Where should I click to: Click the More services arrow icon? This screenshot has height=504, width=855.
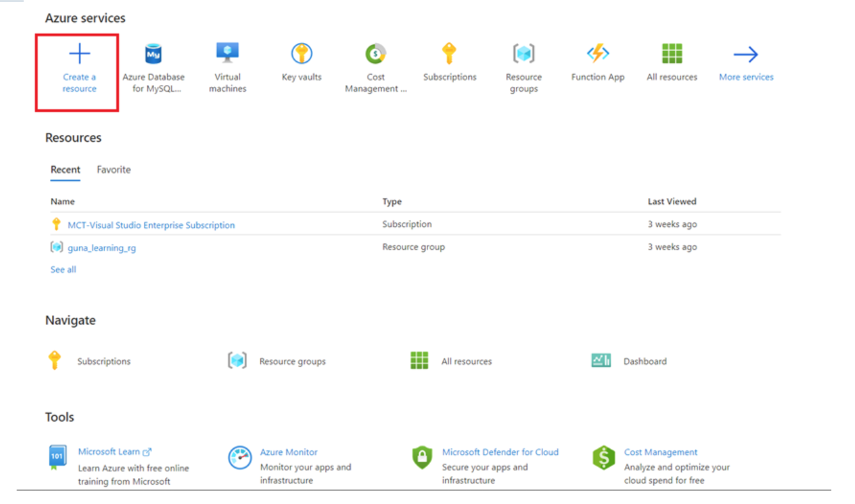[746, 54]
